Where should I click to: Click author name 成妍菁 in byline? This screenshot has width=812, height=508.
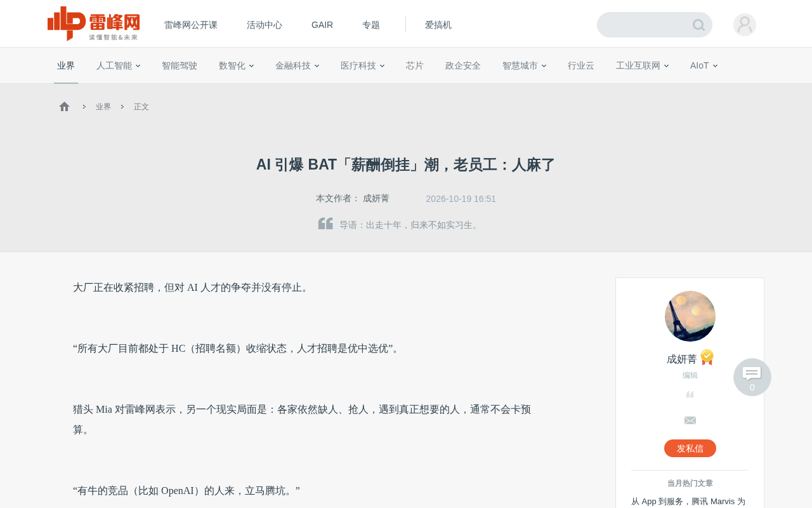(376, 199)
